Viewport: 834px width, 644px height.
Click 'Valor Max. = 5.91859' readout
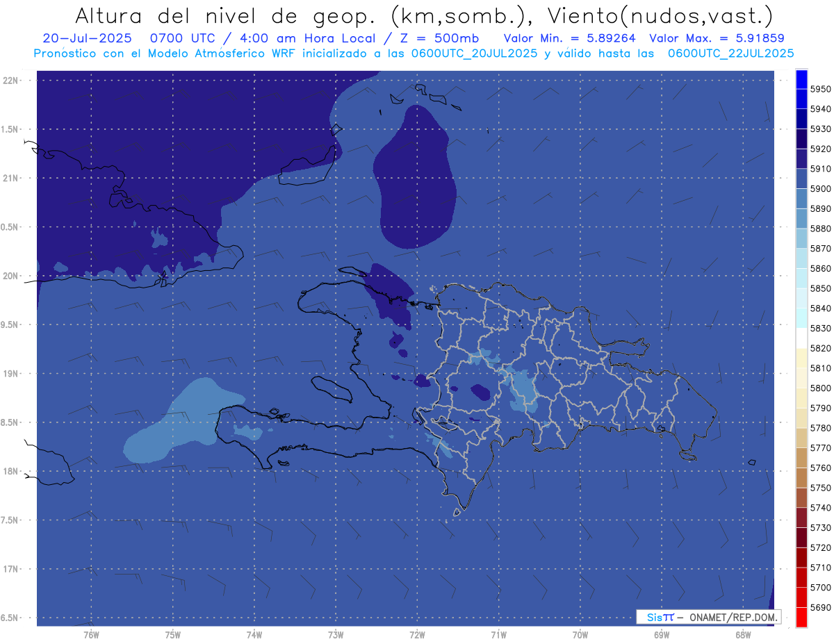tap(717, 38)
